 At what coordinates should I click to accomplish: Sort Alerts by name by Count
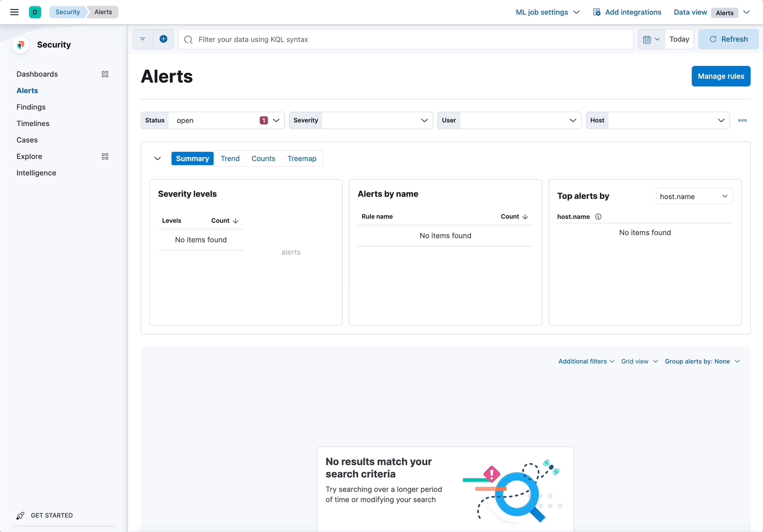(514, 217)
